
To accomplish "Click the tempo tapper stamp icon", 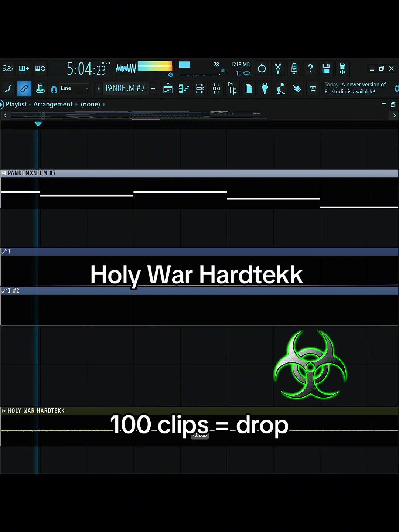I will tap(40, 89).
